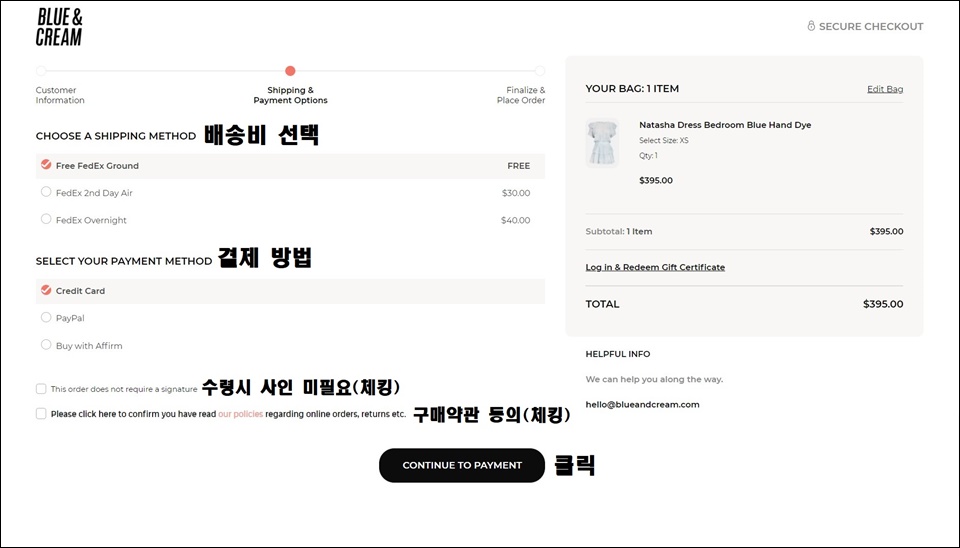The width and height of the screenshot is (960, 548).
Task: Click the Helpful Info heading
Action: 618,354
